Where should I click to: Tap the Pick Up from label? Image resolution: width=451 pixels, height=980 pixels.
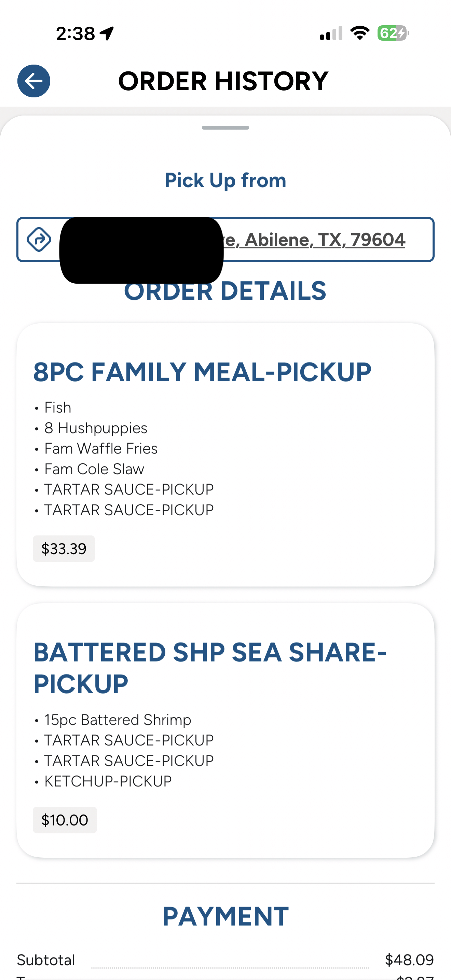point(225,180)
